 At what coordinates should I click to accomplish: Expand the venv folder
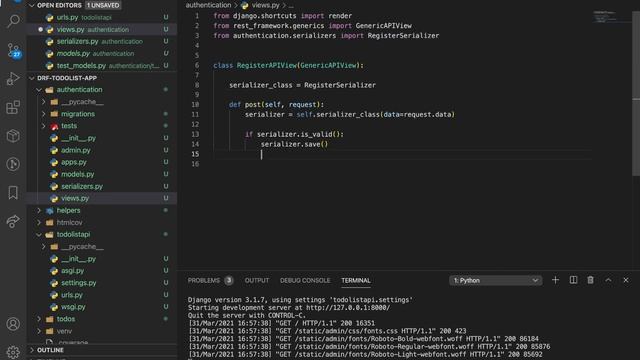tap(39, 331)
